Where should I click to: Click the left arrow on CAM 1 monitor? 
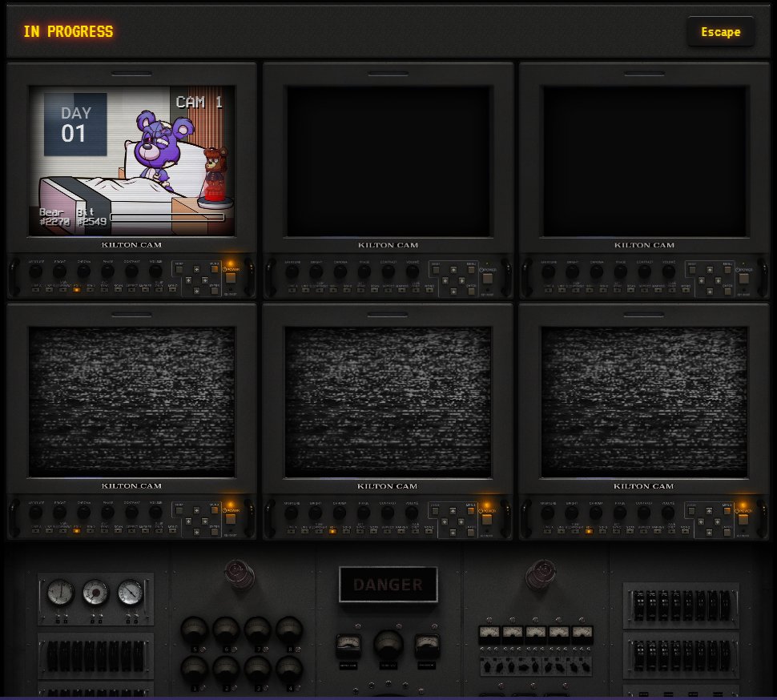[189, 280]
